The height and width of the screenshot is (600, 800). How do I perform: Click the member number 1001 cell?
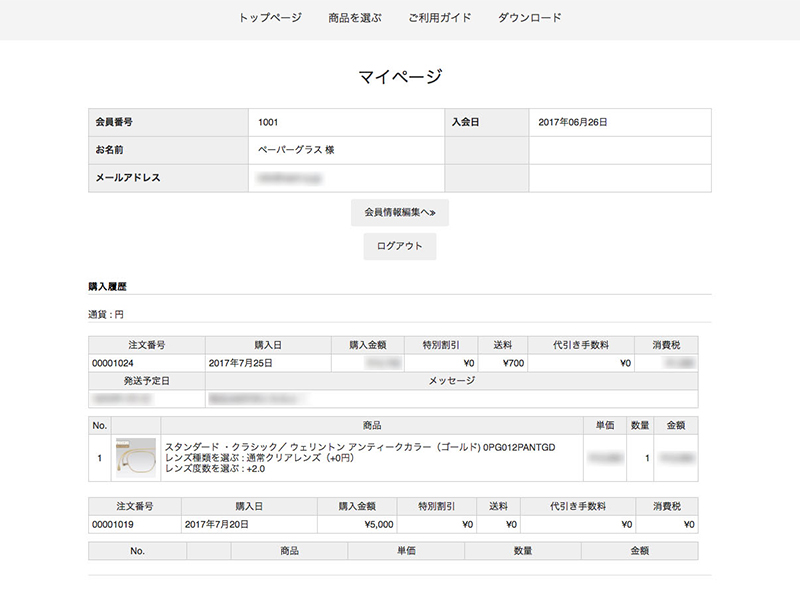346,122
